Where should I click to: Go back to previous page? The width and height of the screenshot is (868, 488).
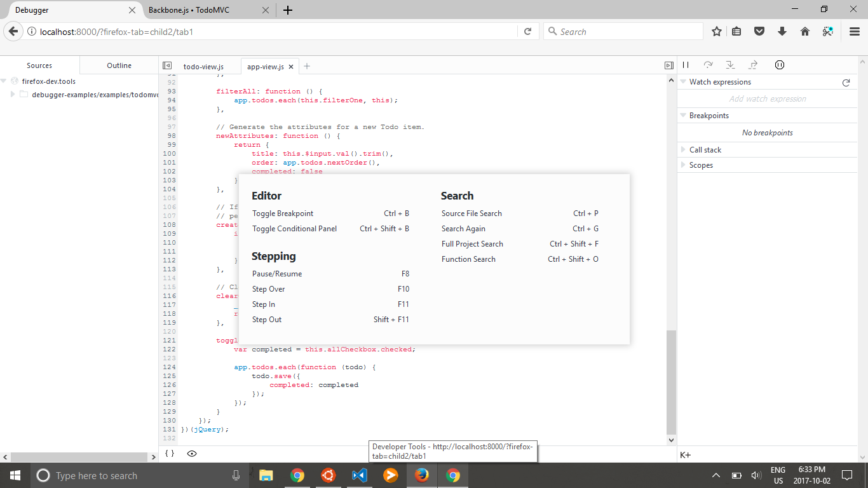(x=13, y=31)
